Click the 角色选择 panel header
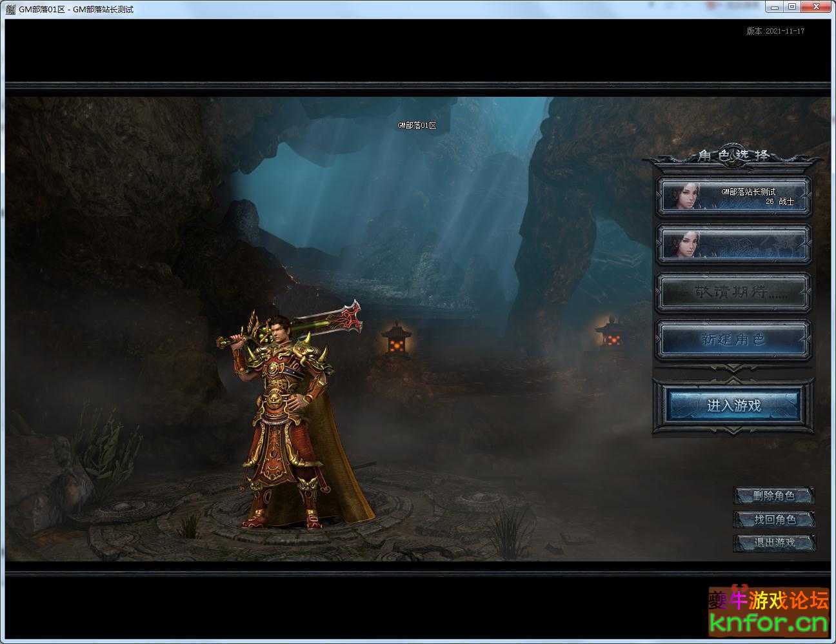836x644 pixels. click(x=733, y=156)
